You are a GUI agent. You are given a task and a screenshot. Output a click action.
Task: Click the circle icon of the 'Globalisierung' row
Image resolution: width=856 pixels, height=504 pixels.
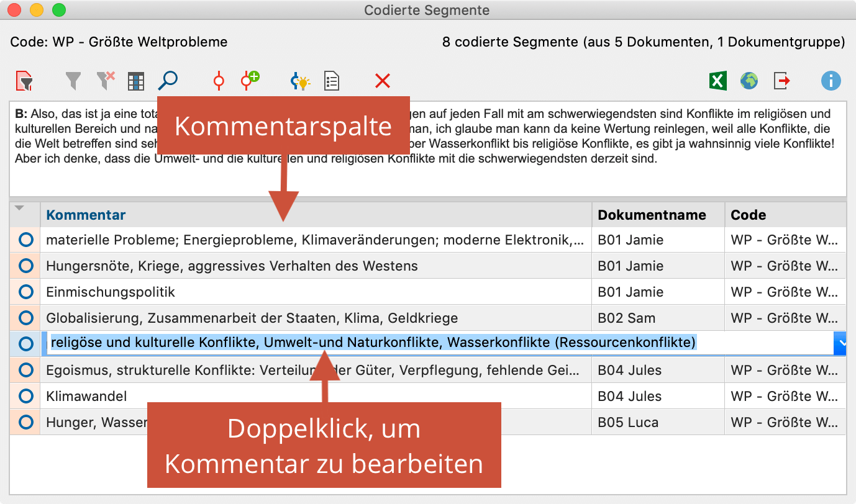[x=25, y=318]
